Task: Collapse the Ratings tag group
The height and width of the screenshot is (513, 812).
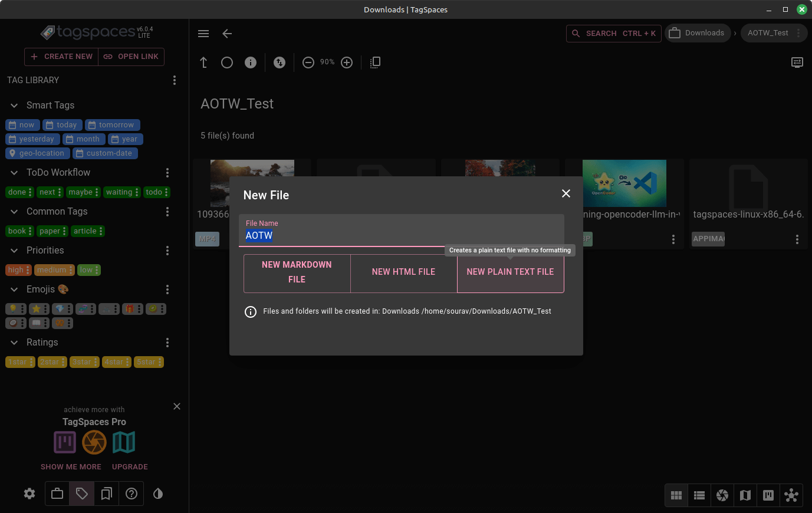Action: [x=14, y=343]
